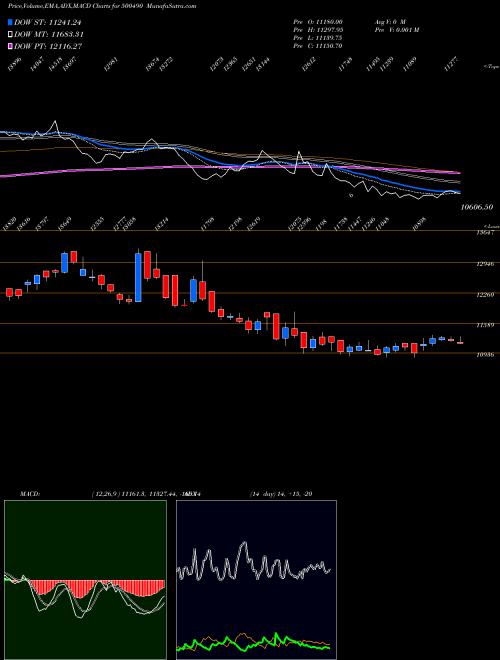Click the 'MACD:' panel label
The image size is (500, 660).
click(x=29, y=494)
